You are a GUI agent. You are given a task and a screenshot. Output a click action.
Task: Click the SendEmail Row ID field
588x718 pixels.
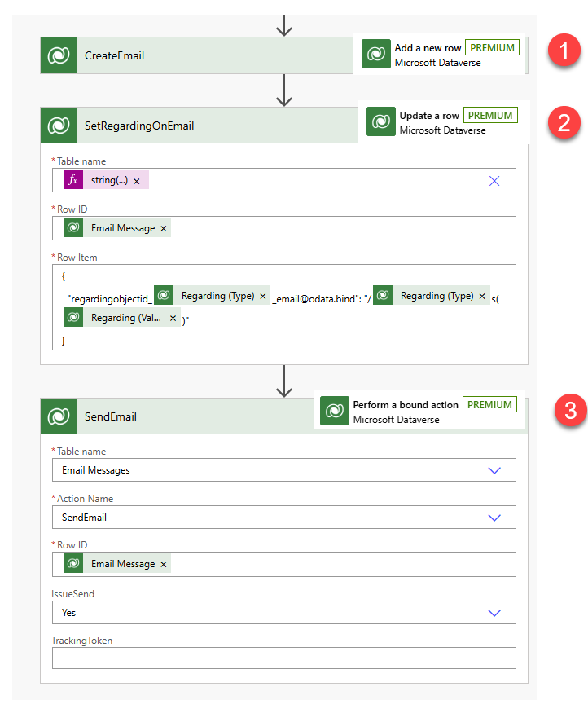click(283, 564)
